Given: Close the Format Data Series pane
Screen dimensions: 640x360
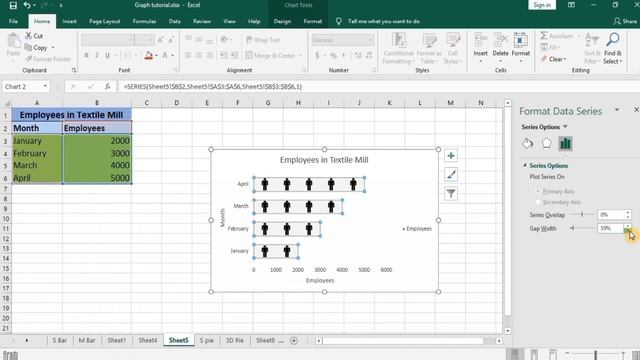Looking at the screenshot, I should tap(636, 110).
